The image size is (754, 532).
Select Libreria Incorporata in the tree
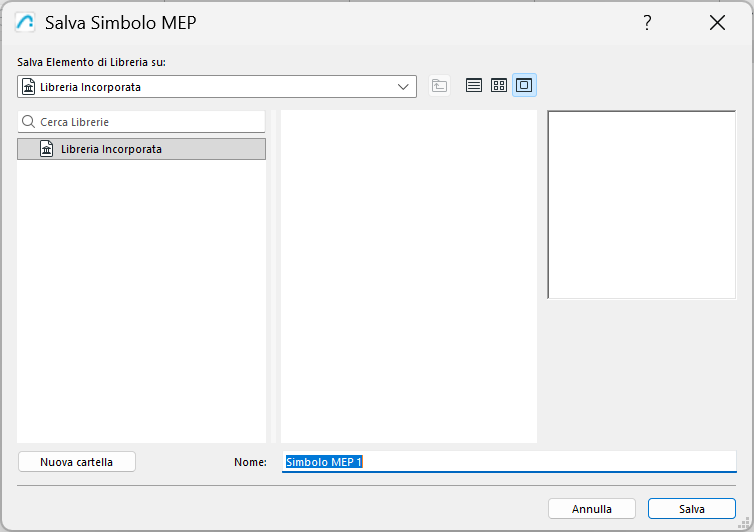click(141, 149)
